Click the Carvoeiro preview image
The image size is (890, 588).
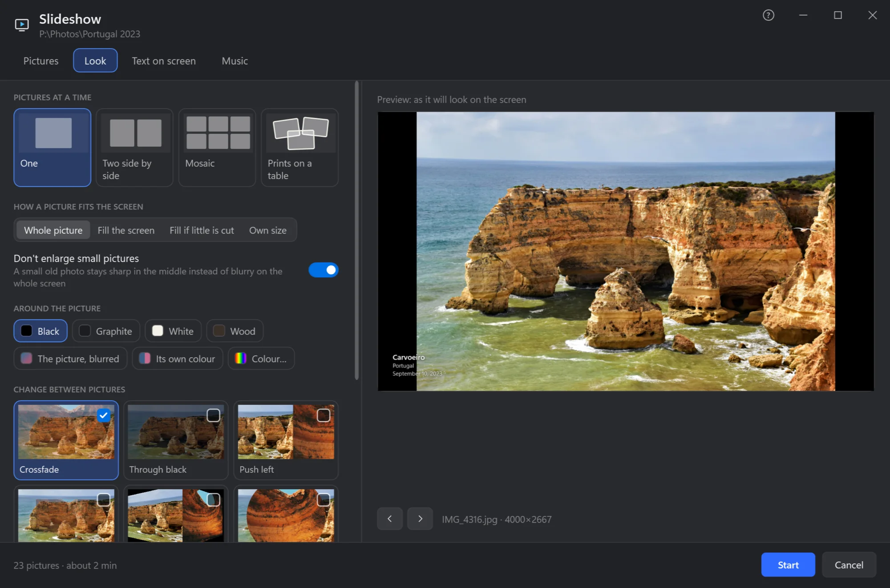[626, 251]
